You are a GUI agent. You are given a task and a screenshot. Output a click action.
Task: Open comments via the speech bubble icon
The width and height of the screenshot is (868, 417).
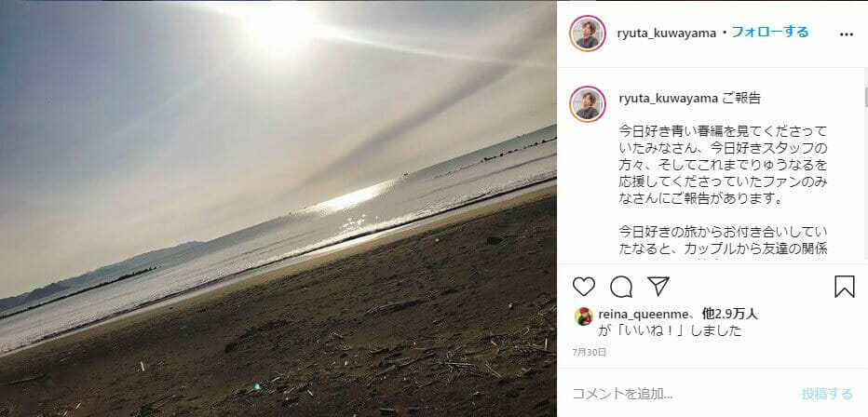[x=621, y=287]
